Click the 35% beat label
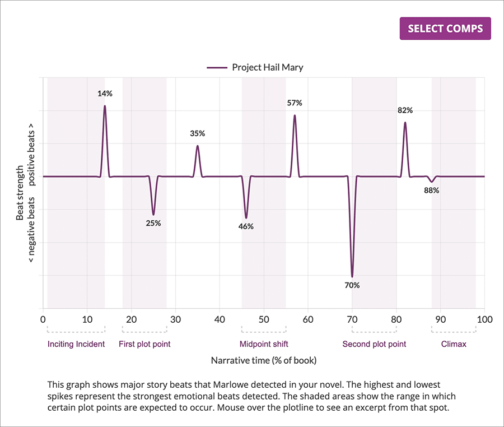The height and width of the screenshot is (427, 504). 197,133
